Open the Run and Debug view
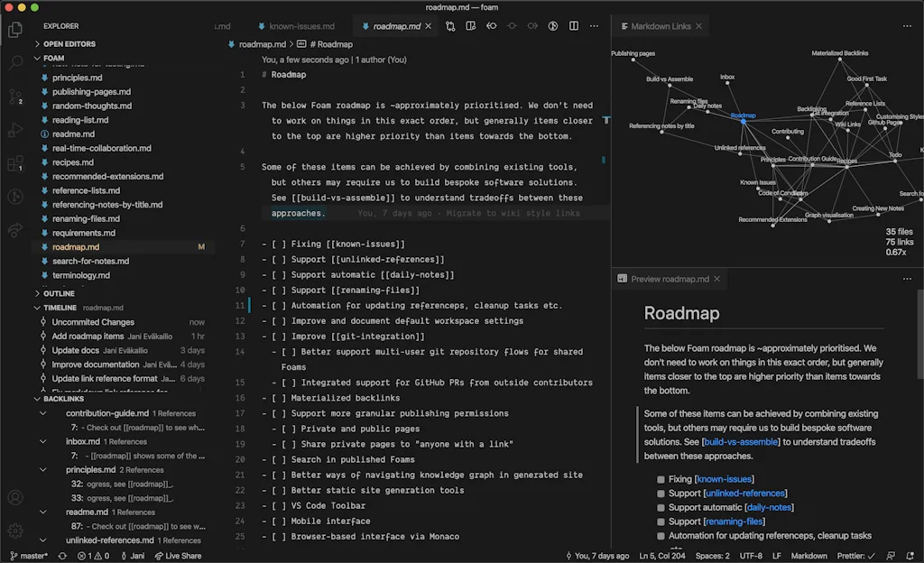 [x=15, y=130]
